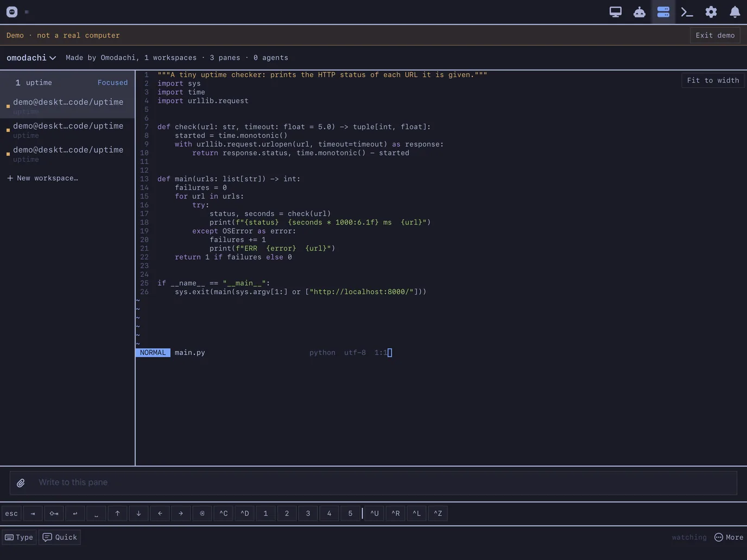The width and height of the screenshot is (747, 560).
Task: Click Fit to width button
Action: coord(713,80)
